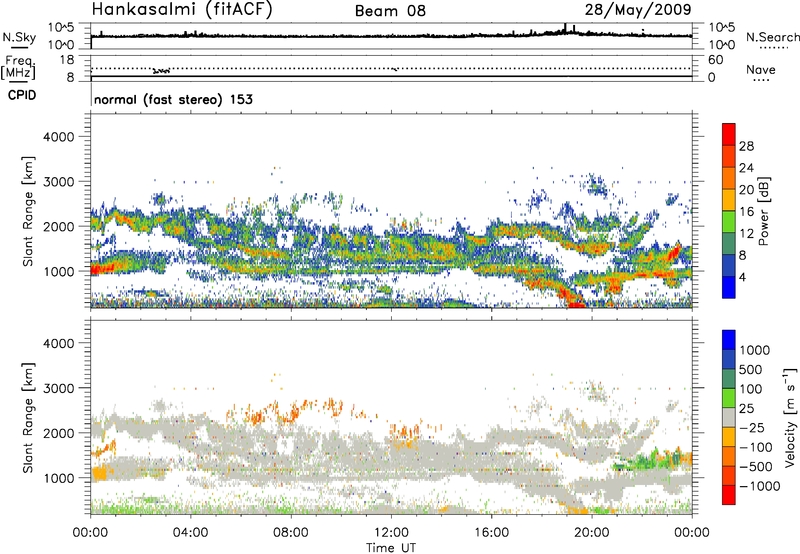Pick the yellow 16–20 dB Power colorbar segment
Screen dimensions: 800x554
click(729, 200)
